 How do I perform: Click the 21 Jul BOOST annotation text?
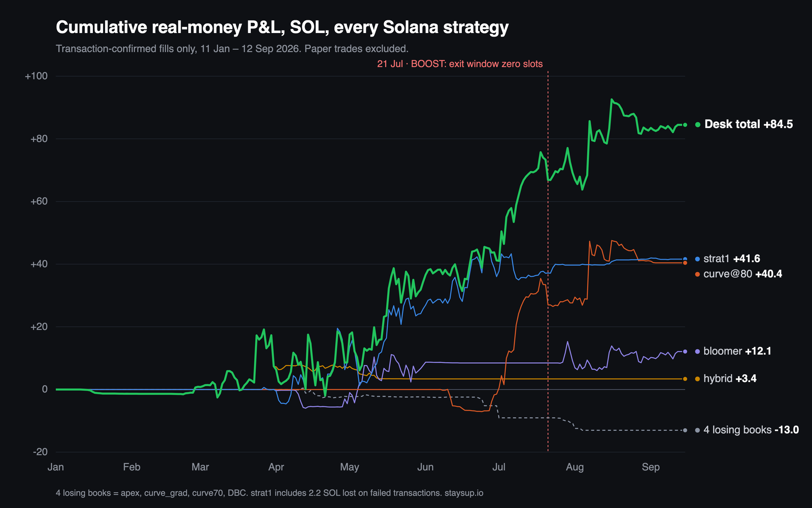point(460,64)
